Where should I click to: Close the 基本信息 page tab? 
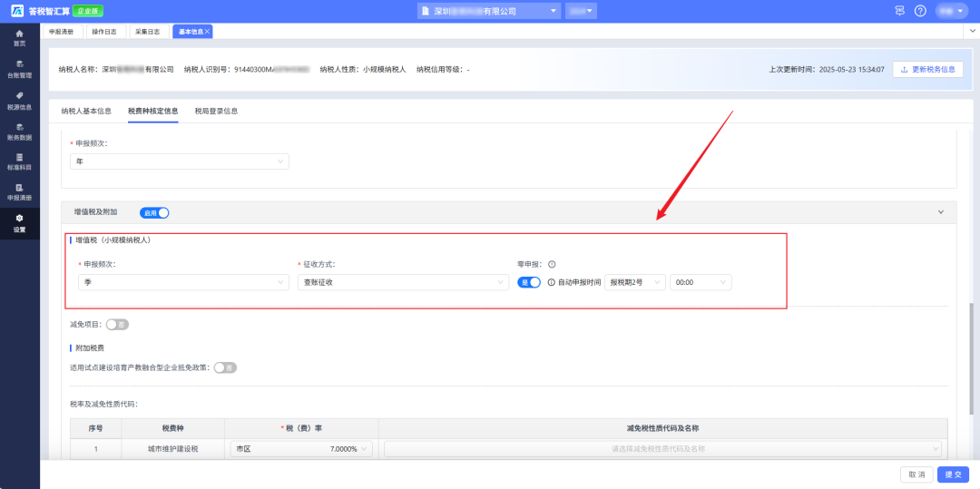coord(207,31)
